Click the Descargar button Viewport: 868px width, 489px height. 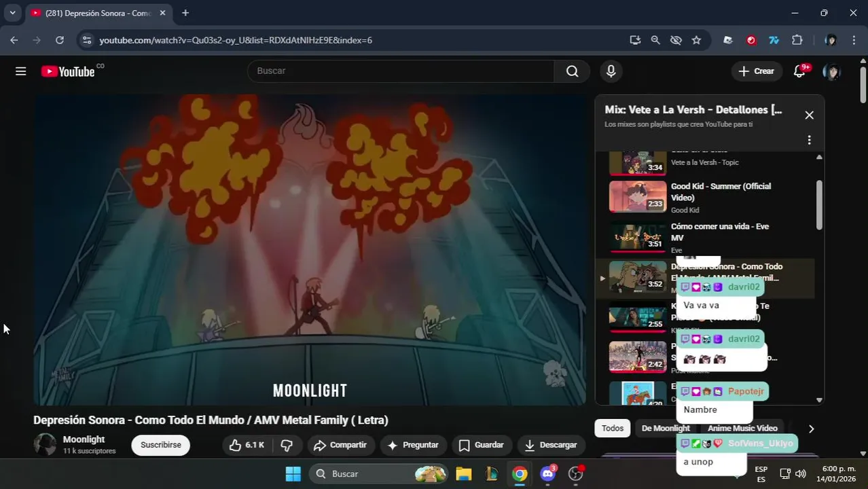click(551, 445)
